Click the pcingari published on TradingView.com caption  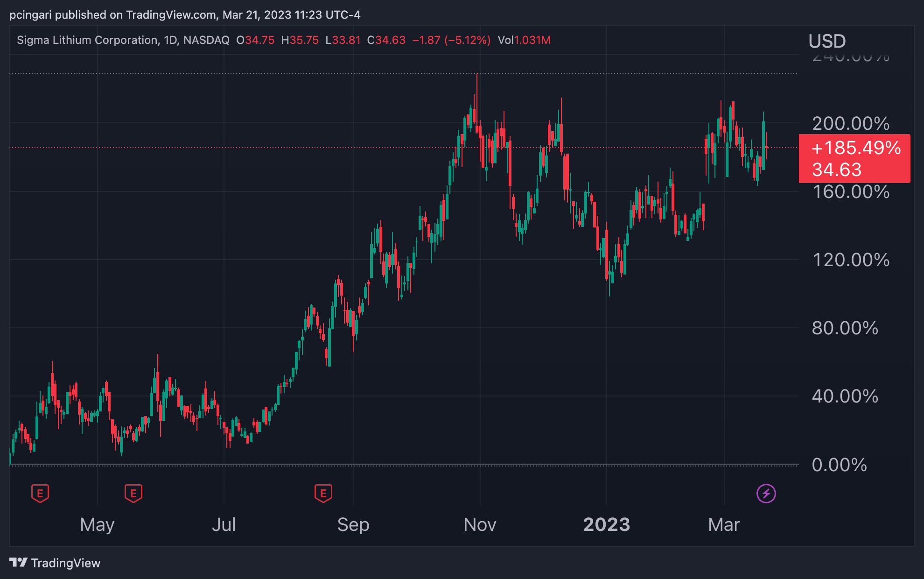(x=185, y=15)
